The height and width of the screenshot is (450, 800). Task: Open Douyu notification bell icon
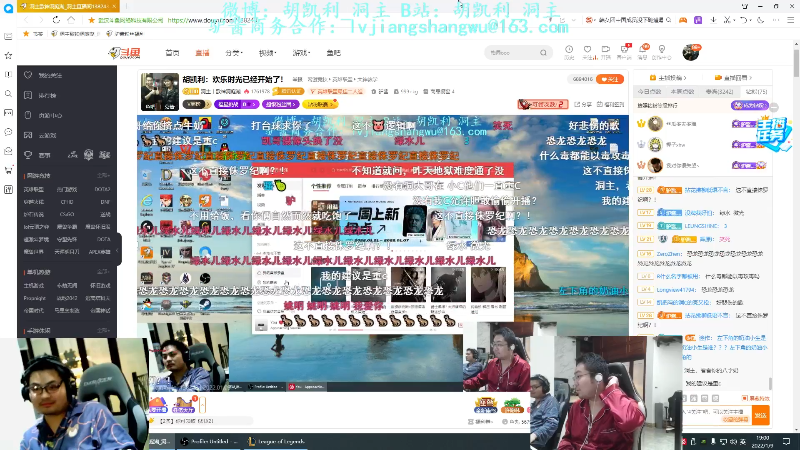643,49
